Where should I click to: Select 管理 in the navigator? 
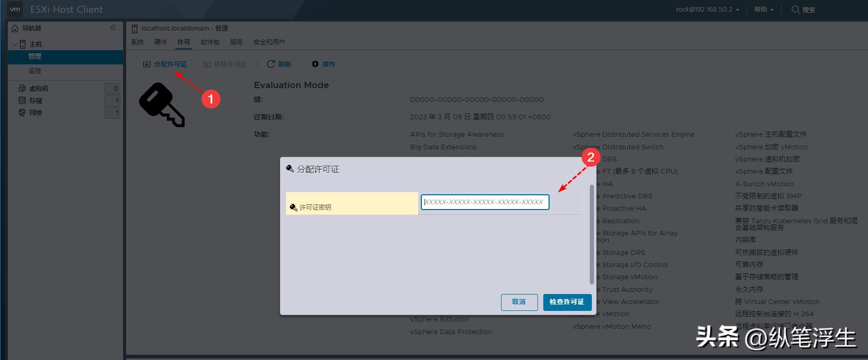pyautogui.click(x=65, y=56)
